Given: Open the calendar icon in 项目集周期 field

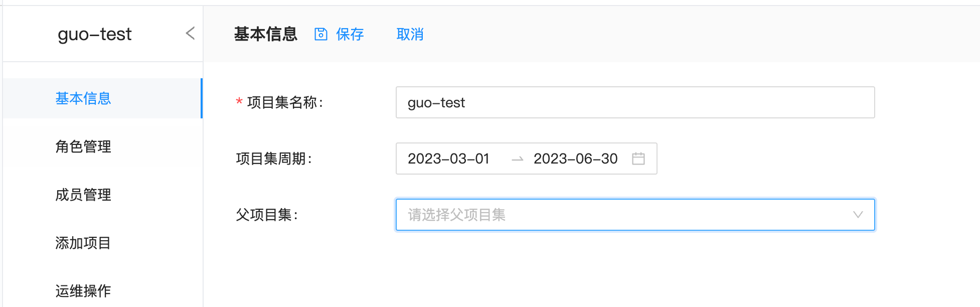Looking at the screenshot, I should pyautogui.click(x=639, y=159).
